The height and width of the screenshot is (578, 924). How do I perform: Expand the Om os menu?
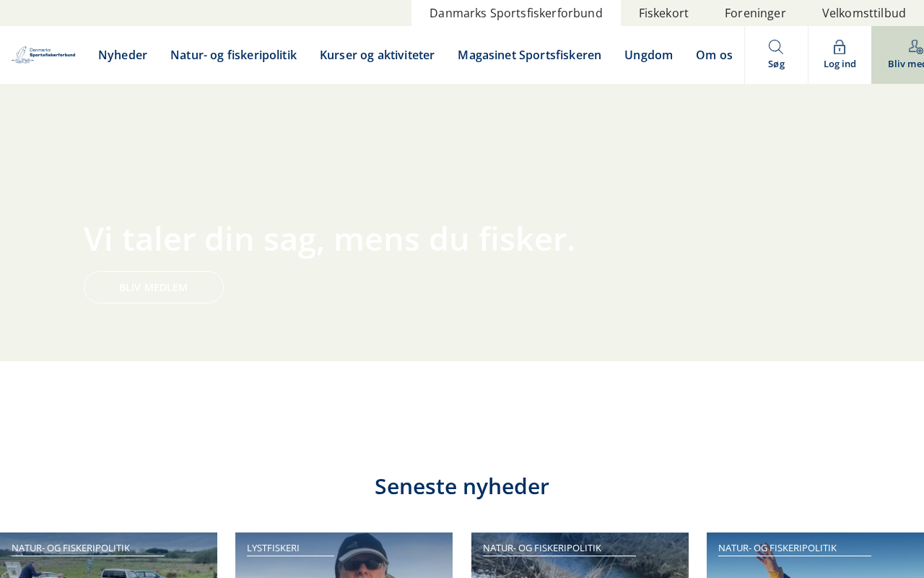714,55
